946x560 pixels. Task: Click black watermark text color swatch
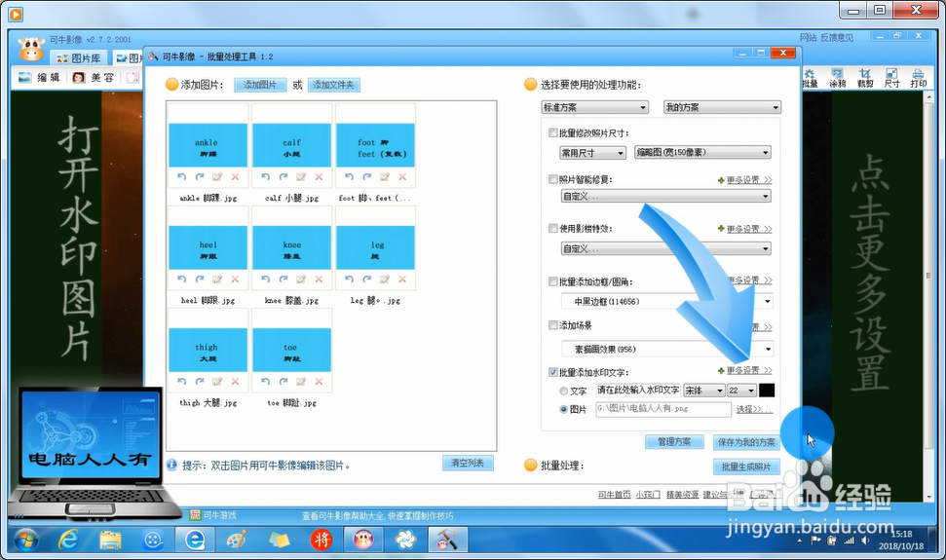[x=767, y=390]
